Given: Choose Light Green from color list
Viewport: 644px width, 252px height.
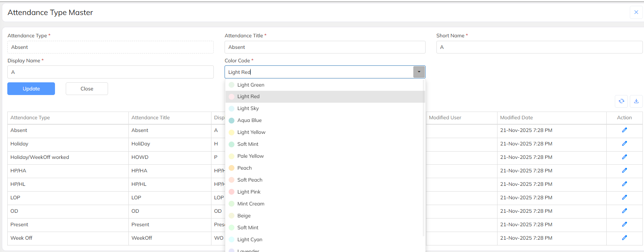Looking at the screenshot, I should 251,85.
